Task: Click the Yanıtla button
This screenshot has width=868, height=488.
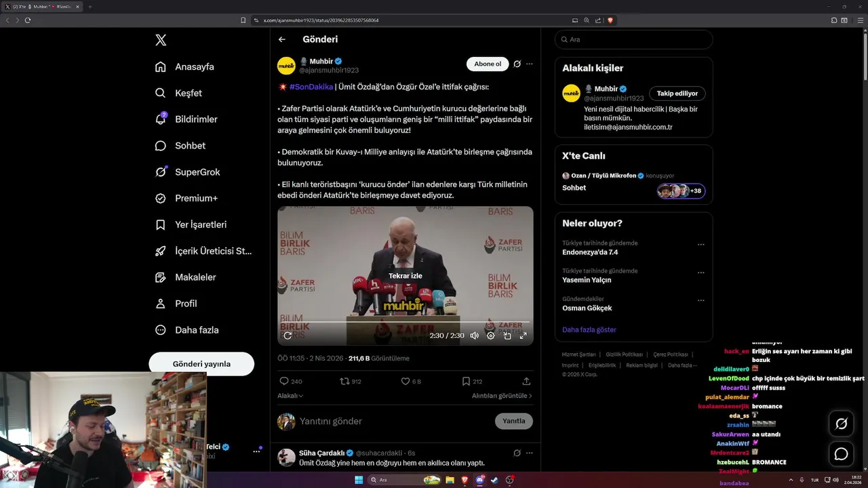Action: tap(514, 421)
